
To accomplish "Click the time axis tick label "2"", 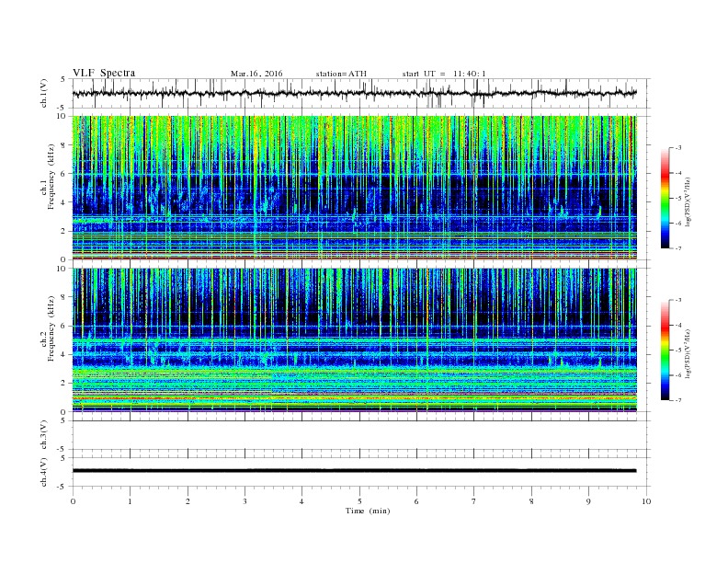I will click(188, 501).
